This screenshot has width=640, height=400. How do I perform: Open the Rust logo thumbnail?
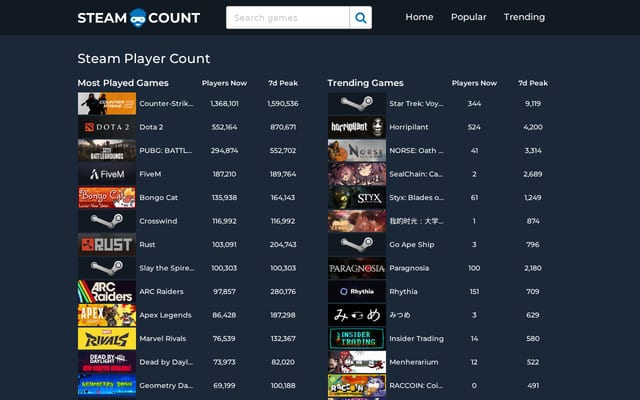[x=107, y=244]
